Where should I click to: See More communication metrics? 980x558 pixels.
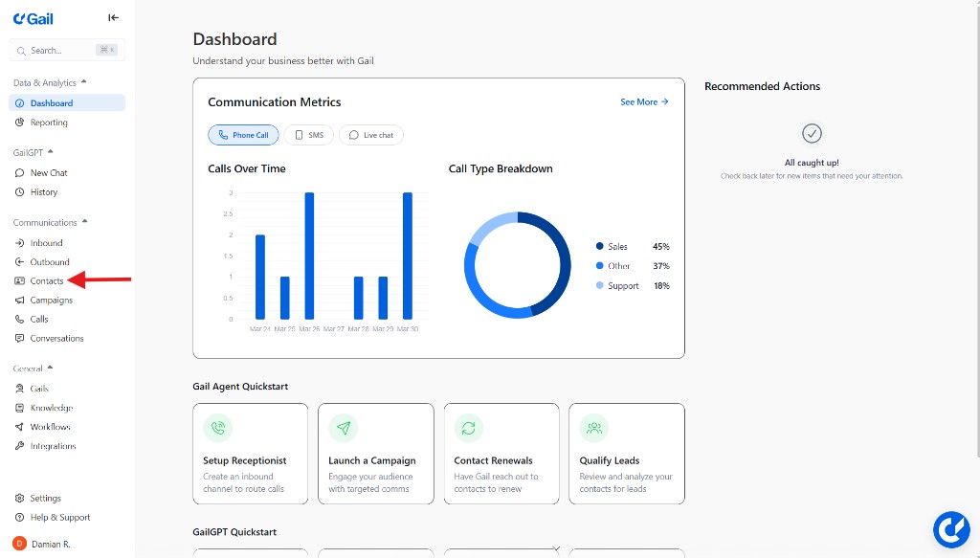[643, 101]
